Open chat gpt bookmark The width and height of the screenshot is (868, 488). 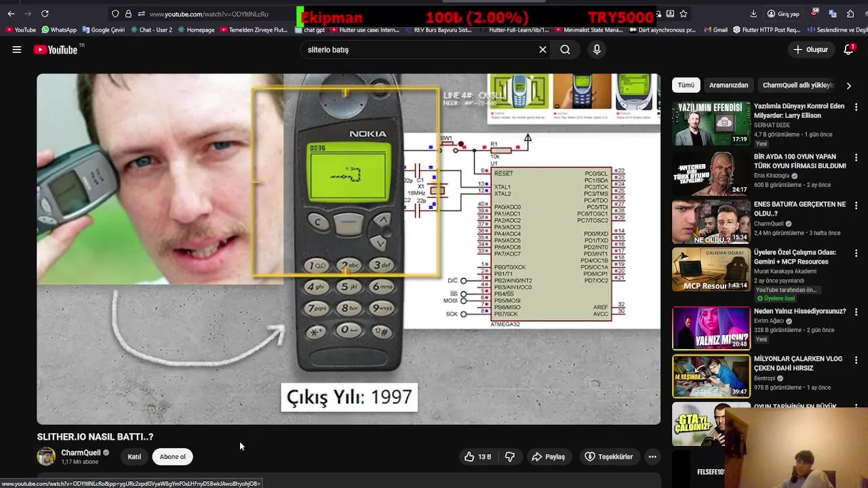click(x=310, y=30)
